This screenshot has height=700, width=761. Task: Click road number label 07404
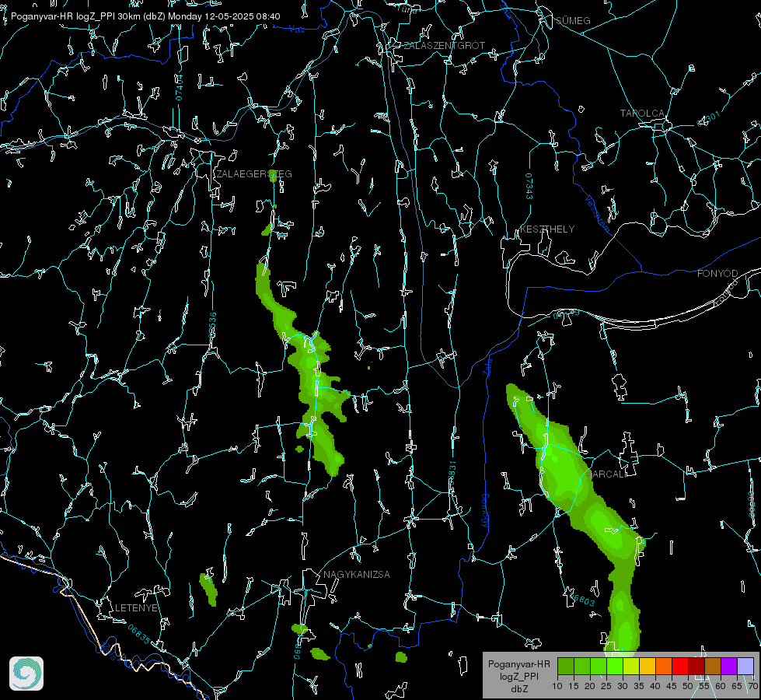(x=179, y=87)
